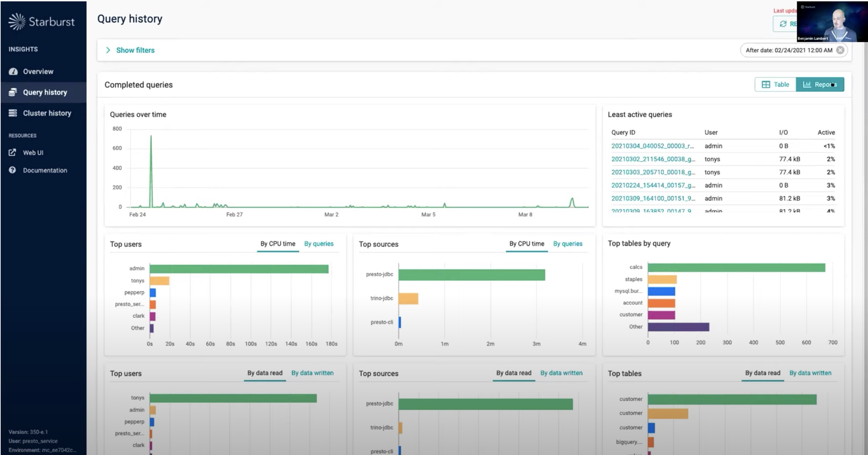Image resolution: width=868 pixels, height=455 pixels.
Task: Switch to Reports view
Action: (x=820, y=84)
